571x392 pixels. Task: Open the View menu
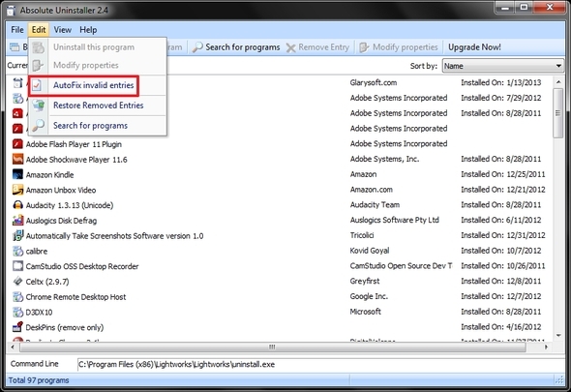pyautogui.click(x=63, y=30)
